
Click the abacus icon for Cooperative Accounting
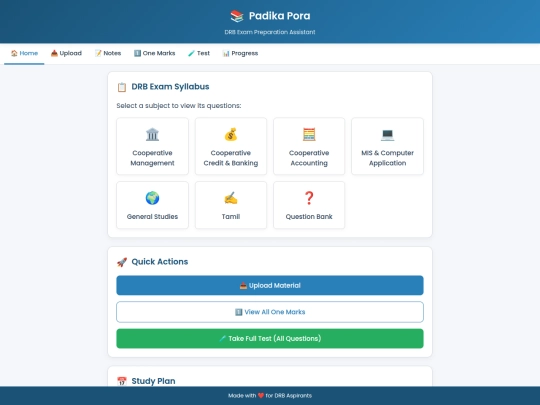(309, 135)
